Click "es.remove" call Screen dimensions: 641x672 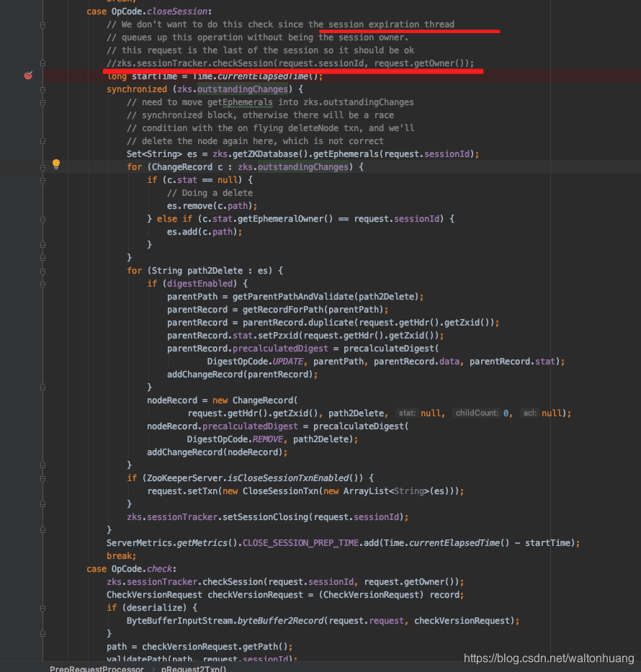tap(190, 206)
